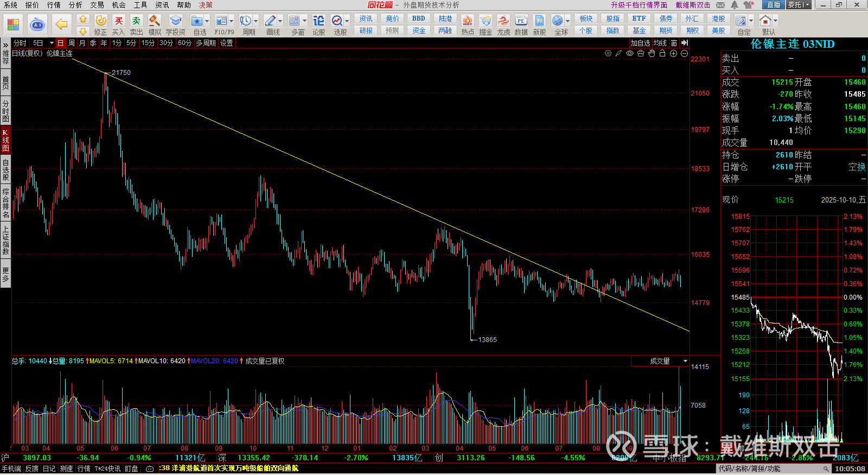This screenshot has width=868, height=475.
Task: Open the 分析 menu
Action: click(75, 5)
